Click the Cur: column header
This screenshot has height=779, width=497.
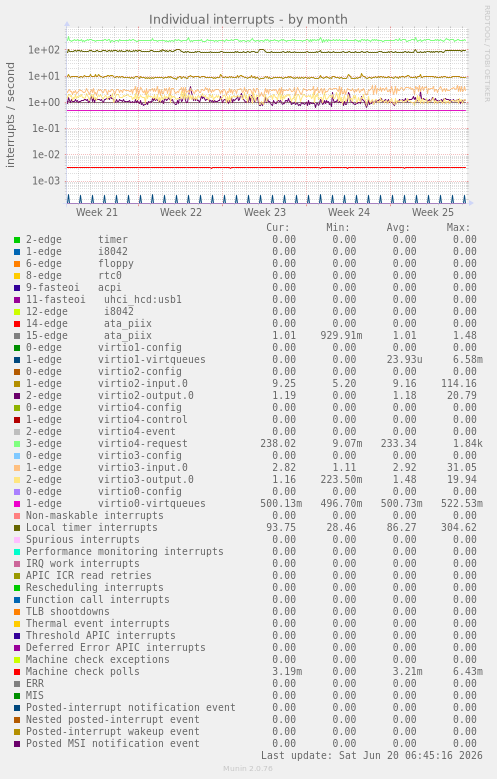click(x=277, y=228)
